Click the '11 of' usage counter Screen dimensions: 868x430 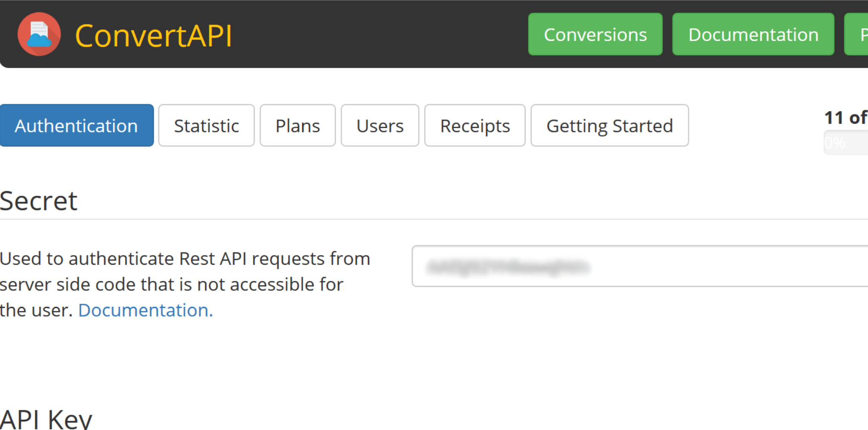[x=846, y=118]
